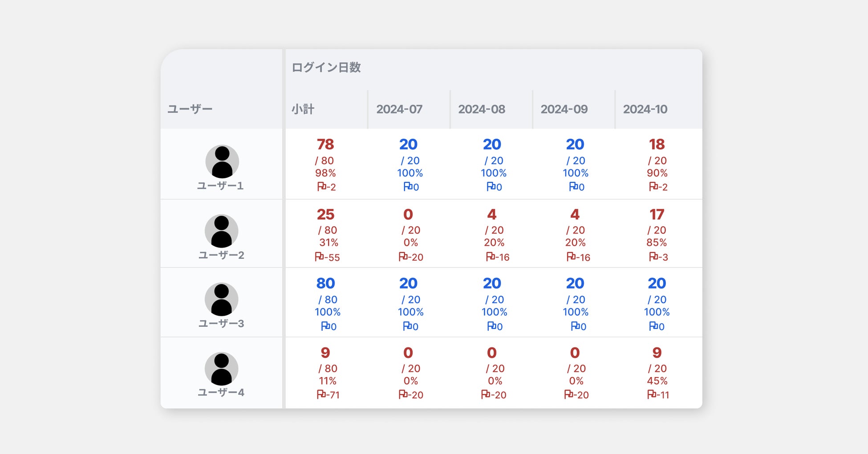Click flag icon in ユーザー1 小計 cell
This screenshot has width=868, height=454.
pos(321,187)
